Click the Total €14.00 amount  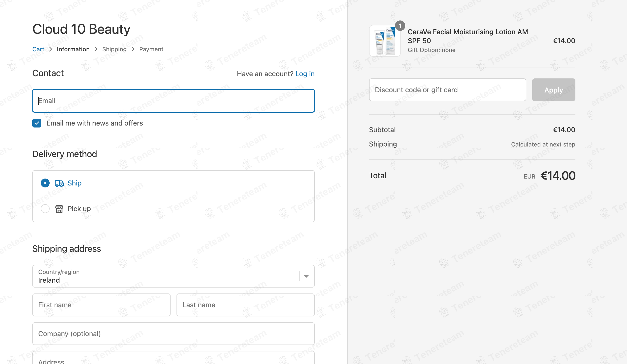(558, 176)
